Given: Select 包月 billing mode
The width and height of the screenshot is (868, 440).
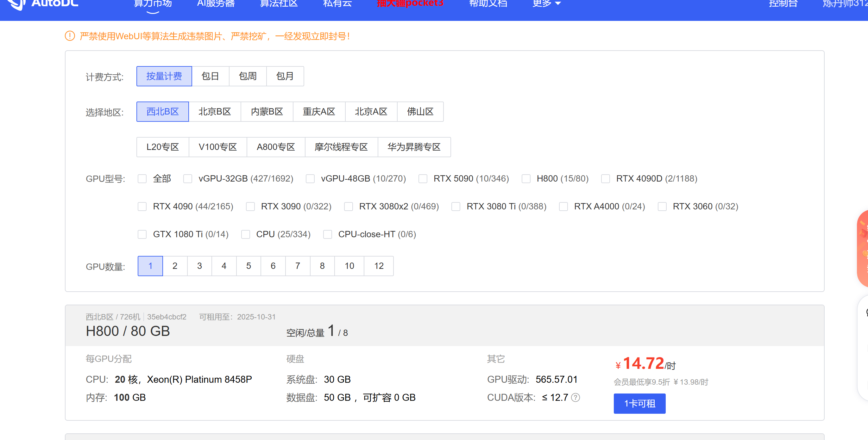Looking at the screenshot, I should 285,77.
